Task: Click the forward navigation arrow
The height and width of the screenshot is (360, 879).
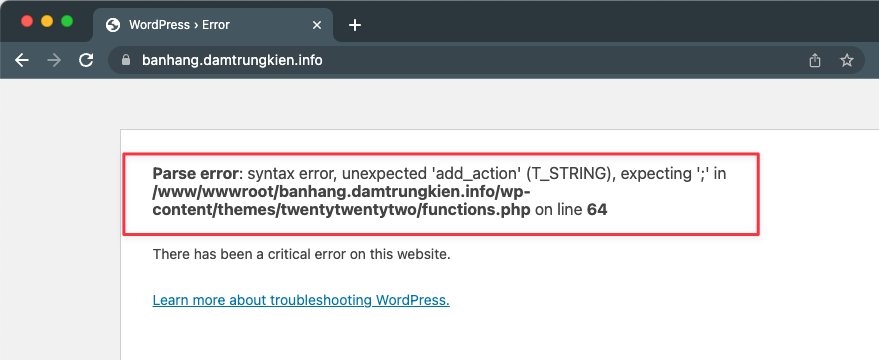Action: coord(54,61)
